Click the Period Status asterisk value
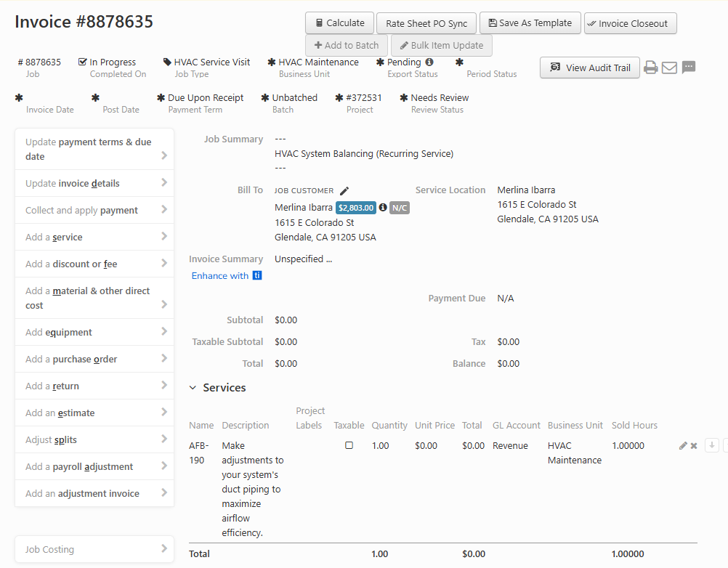 tap(459, 62)
